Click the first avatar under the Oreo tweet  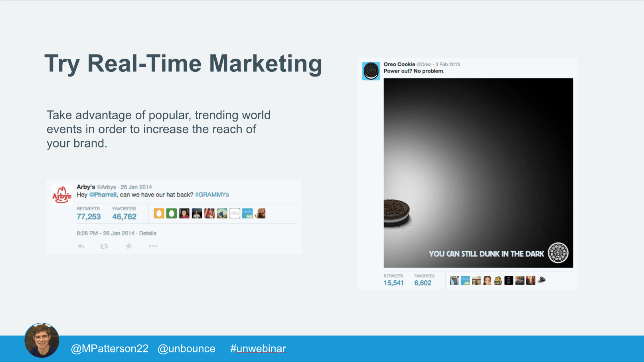(x=454, y=281)
